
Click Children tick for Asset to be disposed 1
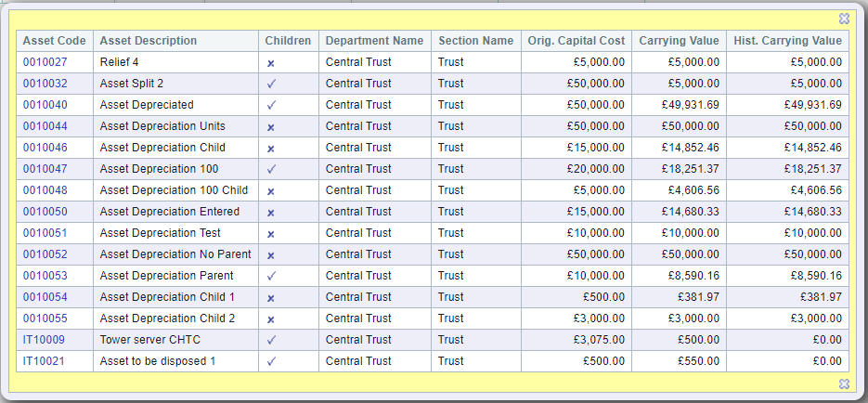271,361
